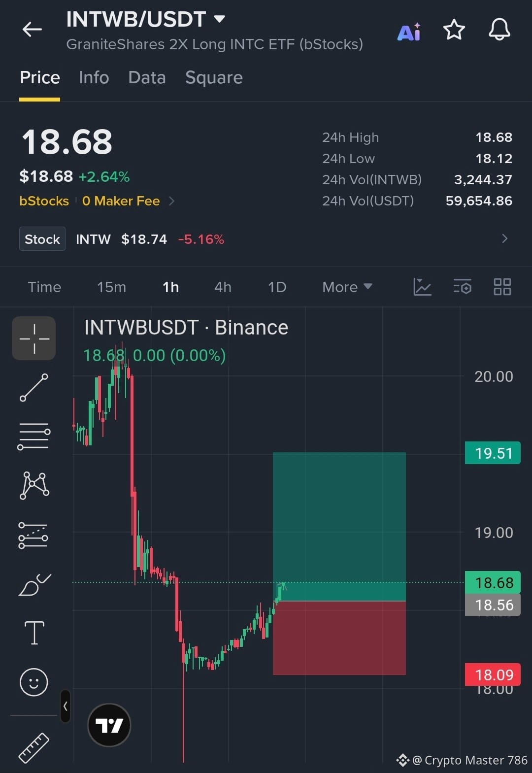Switch to the Price tab
Viewport: 532px width, 773px height.
coord(40,77)
